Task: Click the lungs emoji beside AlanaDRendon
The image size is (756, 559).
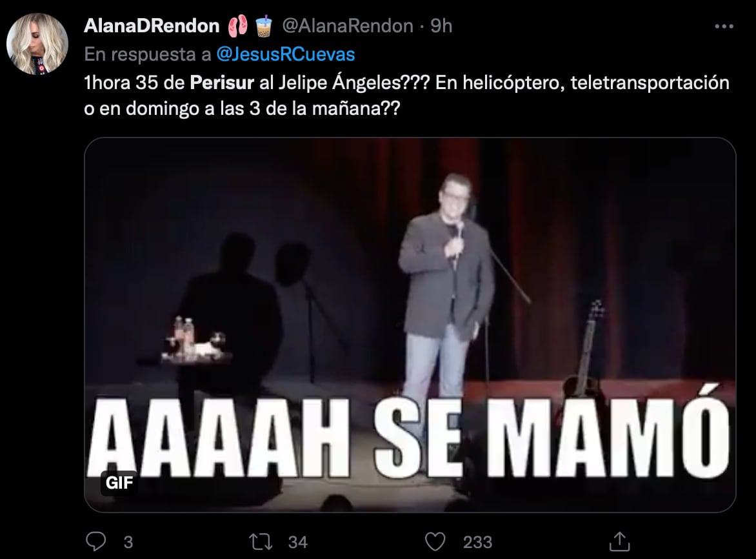Action: pyautogui.click(x=237, y=26)
